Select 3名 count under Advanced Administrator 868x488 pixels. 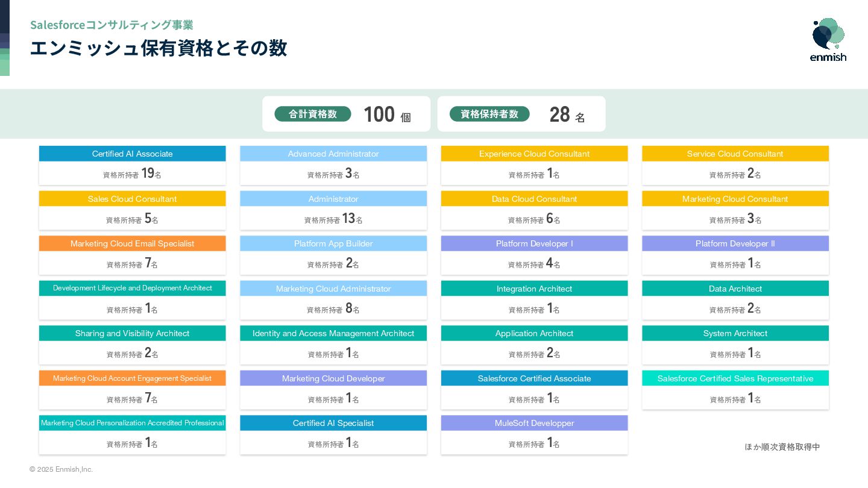click(352, 174)
